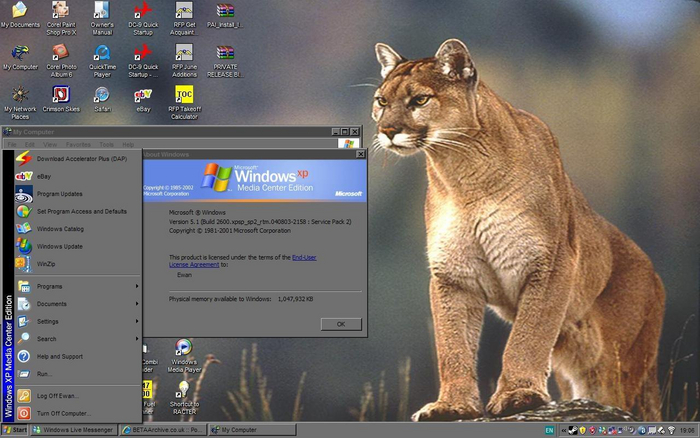The image size is (700, 438).
Task: Click the yellow security shield tray icon
Action: tap(583, 430)
